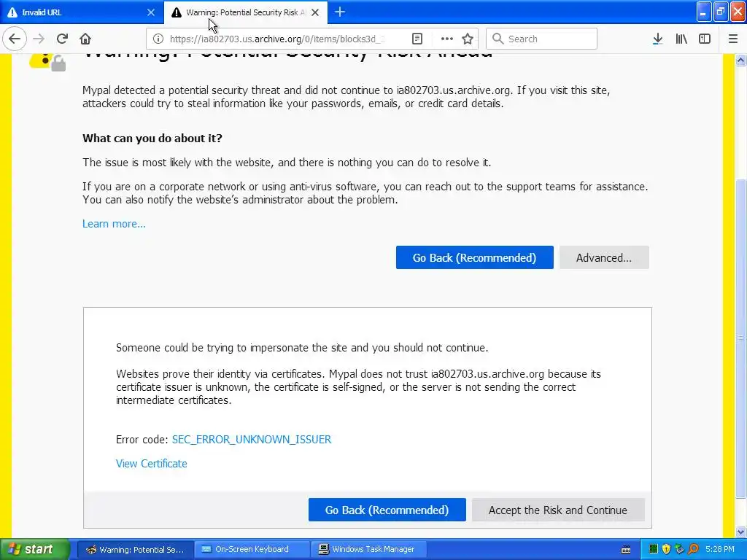
Task: Switch to Warning: Potential Se... taskbar item
Action: point(135,550)
